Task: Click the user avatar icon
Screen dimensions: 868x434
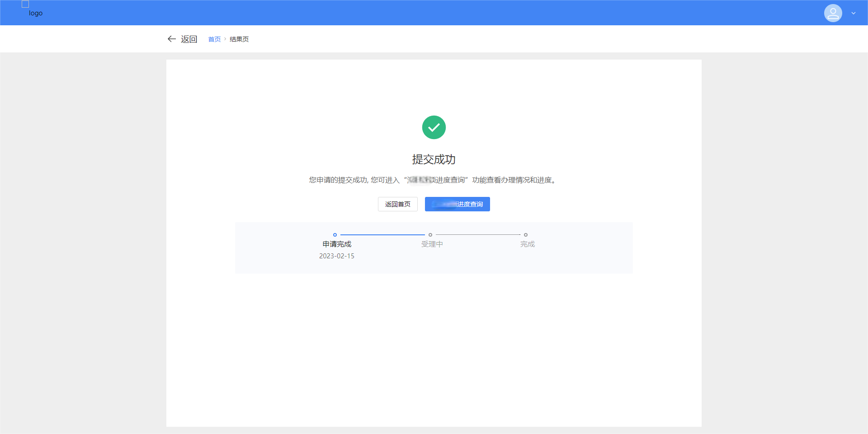Action: pyautogui.click(x=833, y=13)
